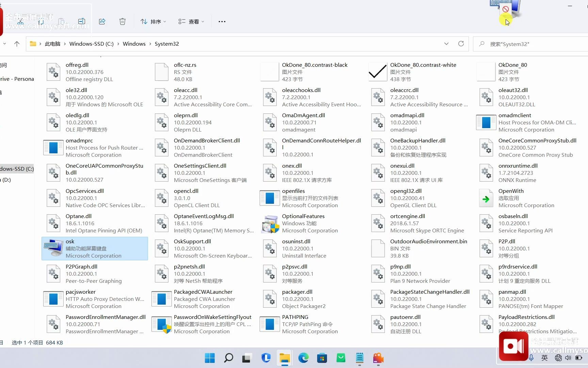Expand chevron after 此电脑 in breadcrumb
This screenshot has height=368, width=588.
tap(65, 44)
